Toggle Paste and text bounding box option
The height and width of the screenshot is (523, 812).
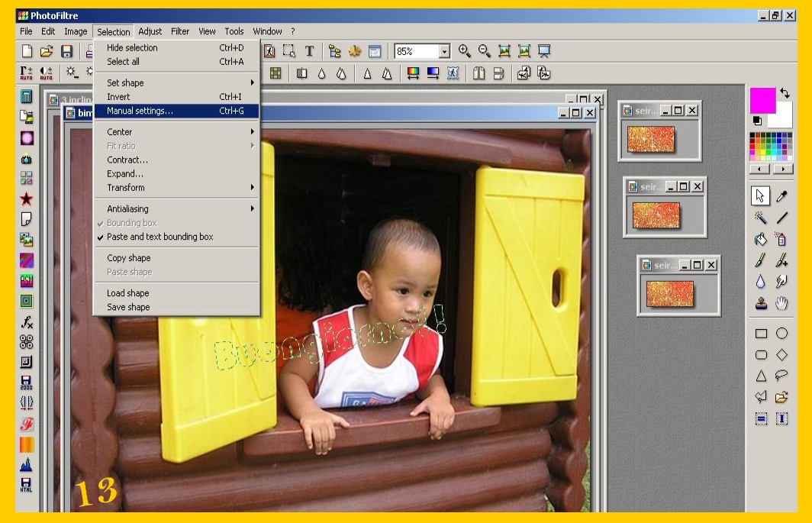pos(159,237)
